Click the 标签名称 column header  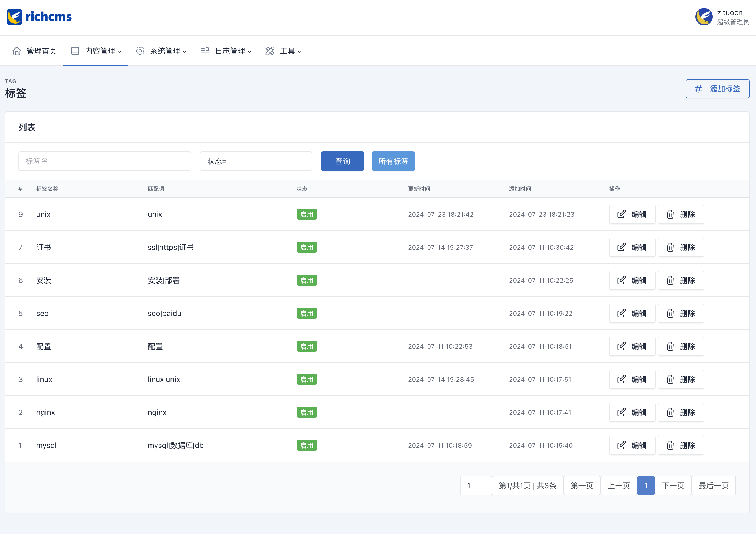[47, 189]
